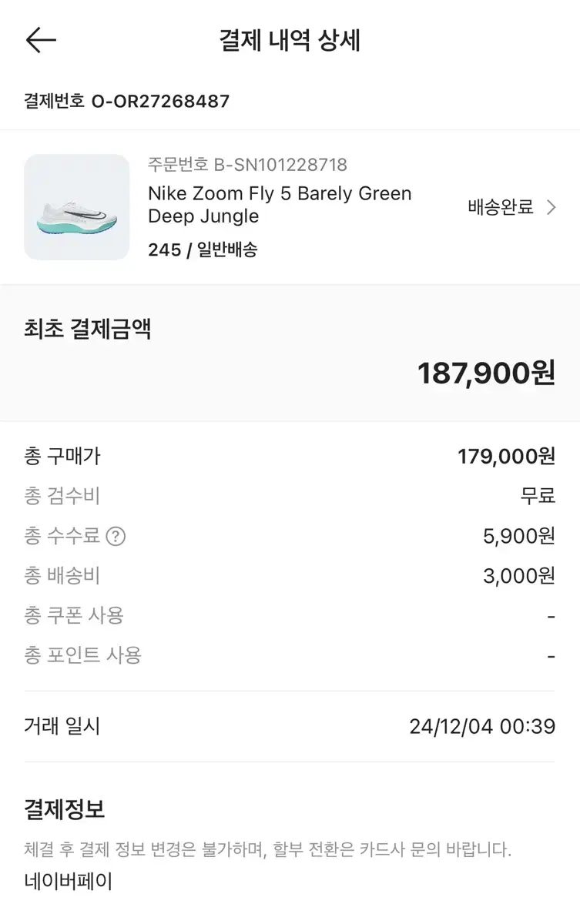This screenshot has width=580, height=924.
Task: Tap the question mark beside 총 수수료
Action: click(116, 536)
